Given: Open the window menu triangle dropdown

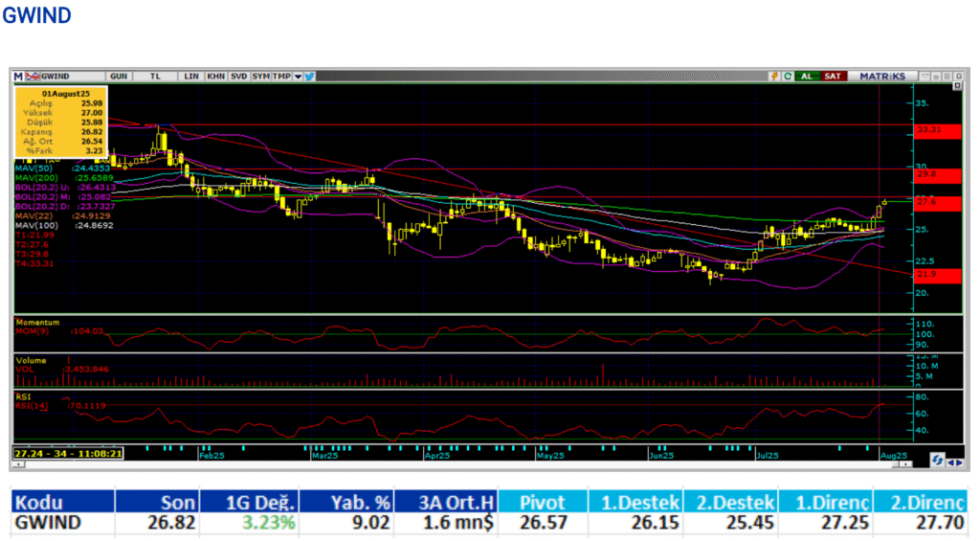Looking at the screenshot, I should [925, 77].
